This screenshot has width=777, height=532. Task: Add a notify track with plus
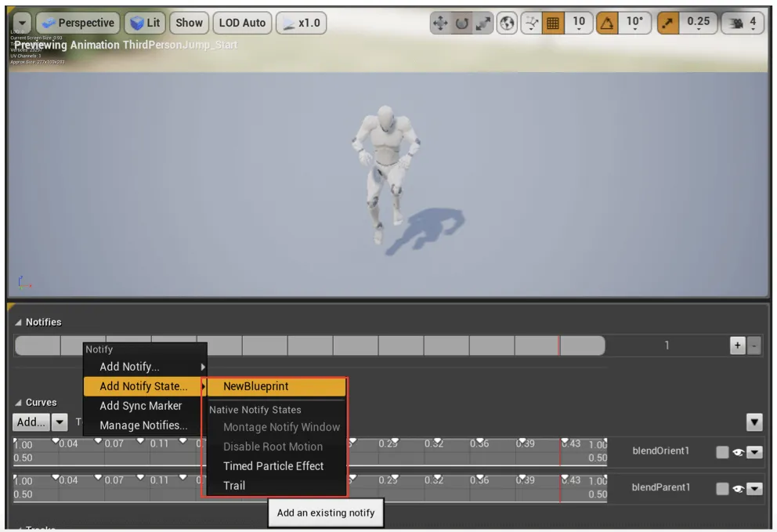pyautogui.click(x=737, y=345)
